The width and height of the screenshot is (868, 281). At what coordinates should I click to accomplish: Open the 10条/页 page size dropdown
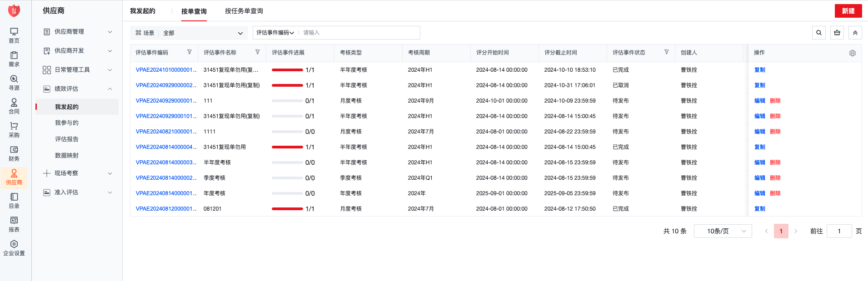point(723,231)
